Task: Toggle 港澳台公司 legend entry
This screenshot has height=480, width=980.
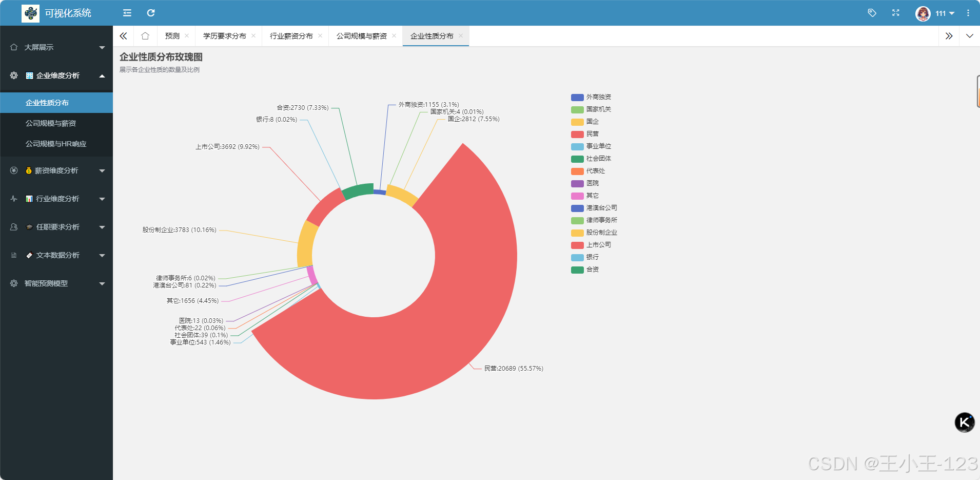Action: coord(594,208)
